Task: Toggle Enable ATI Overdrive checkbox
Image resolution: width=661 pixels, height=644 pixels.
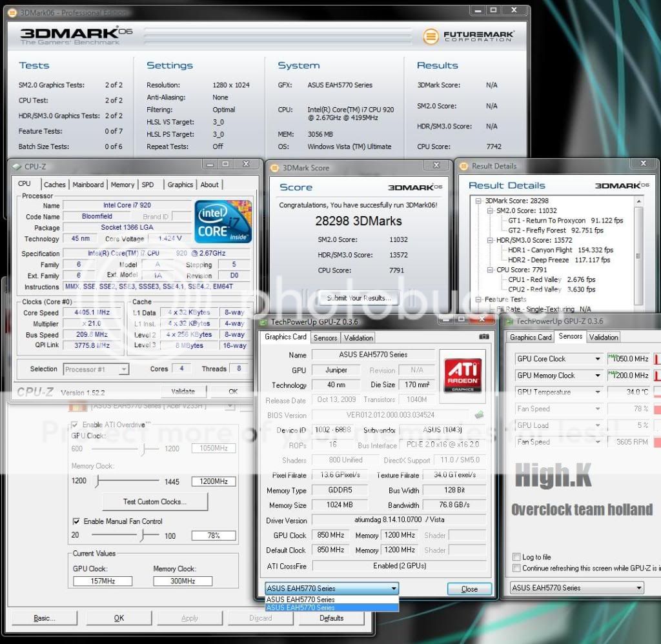Action: (x=75, y=425)
